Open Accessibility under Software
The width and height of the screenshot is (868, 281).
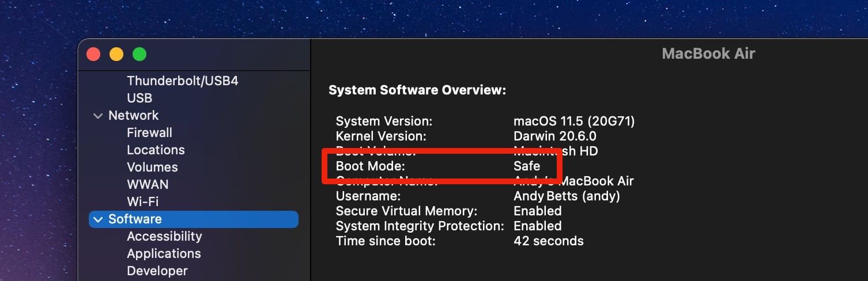point(164,236)
